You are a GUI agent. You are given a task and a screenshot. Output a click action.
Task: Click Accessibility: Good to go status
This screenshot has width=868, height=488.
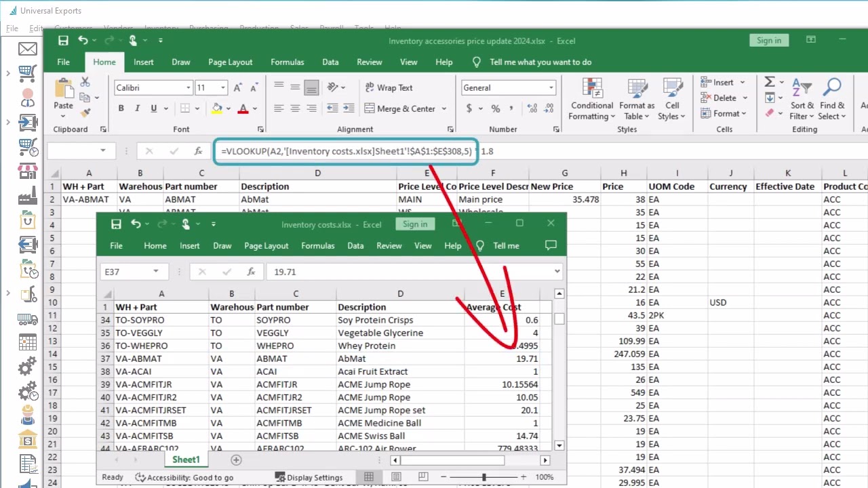[x=184, y=477]
